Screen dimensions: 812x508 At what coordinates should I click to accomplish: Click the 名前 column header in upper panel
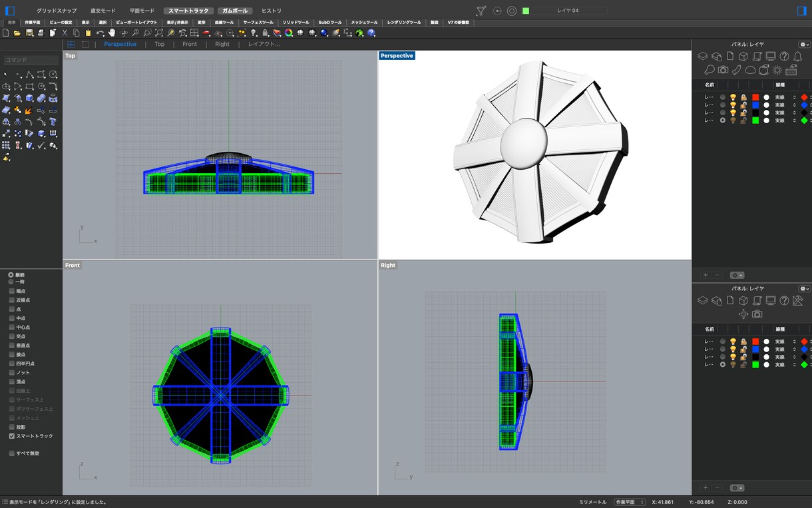(x=710, y=85)
